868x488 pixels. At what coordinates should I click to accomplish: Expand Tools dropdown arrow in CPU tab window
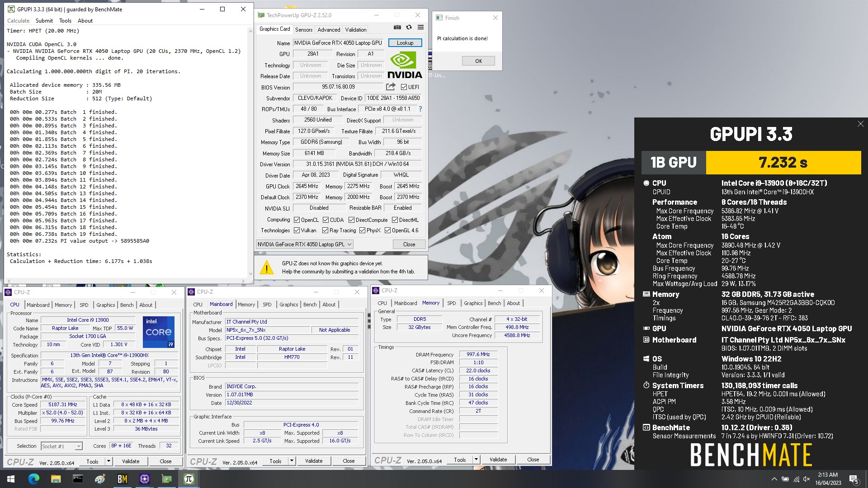click(x=108, y=461)
